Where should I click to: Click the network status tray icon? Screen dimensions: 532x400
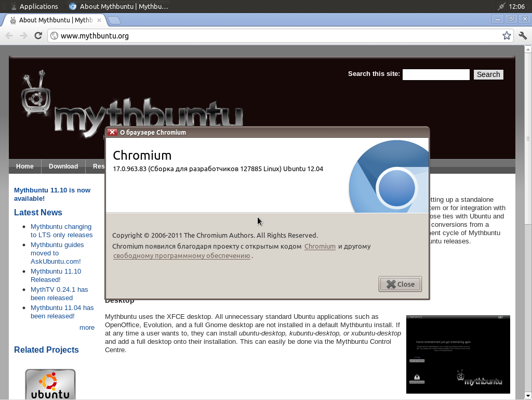[x=501, y=6]
